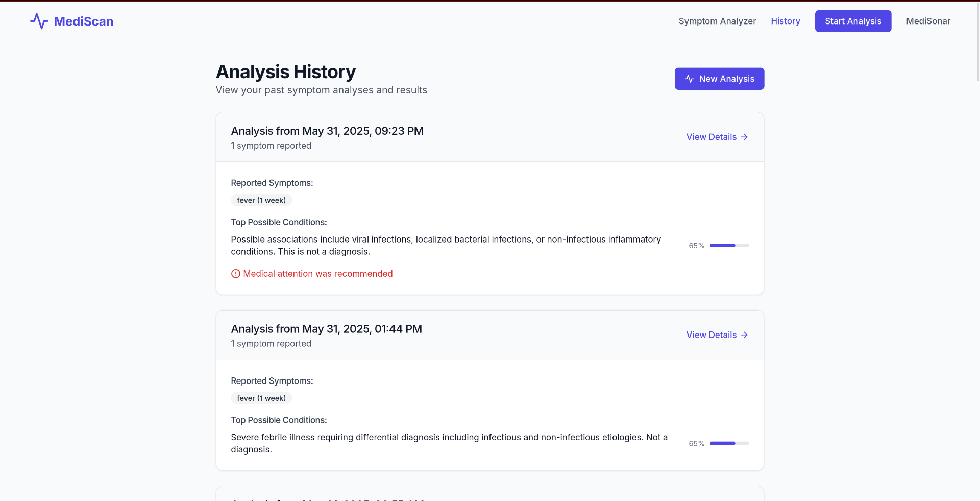Open the MediSonar nav link
Image resolution: width=980 pixels, height=501 pixels.
tap(928, 21)
